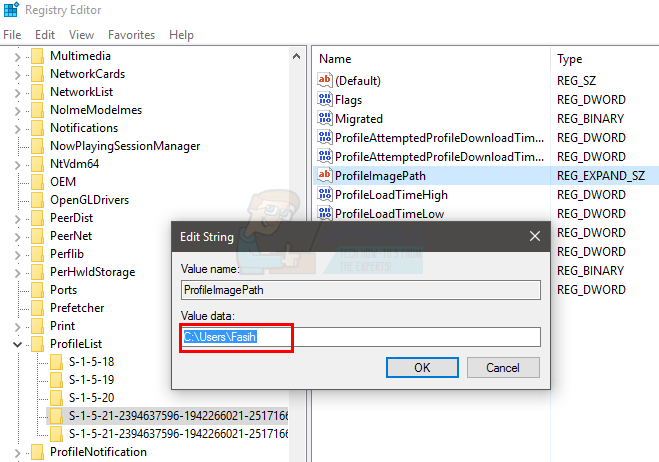Expand the NtVdm64 key
The width and height of the screenshot is (659, 462).
(x=17, y=165)
